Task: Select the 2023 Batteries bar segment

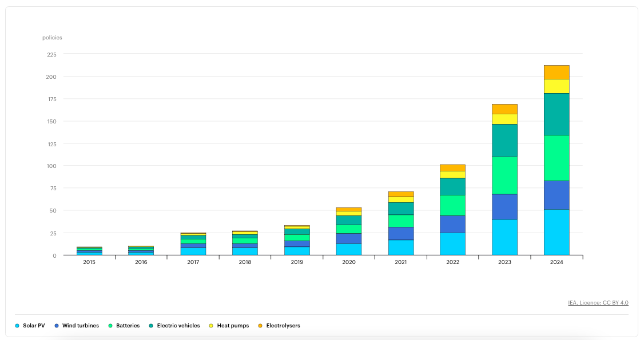Action: pyautogui.click(x=504, y=175)
